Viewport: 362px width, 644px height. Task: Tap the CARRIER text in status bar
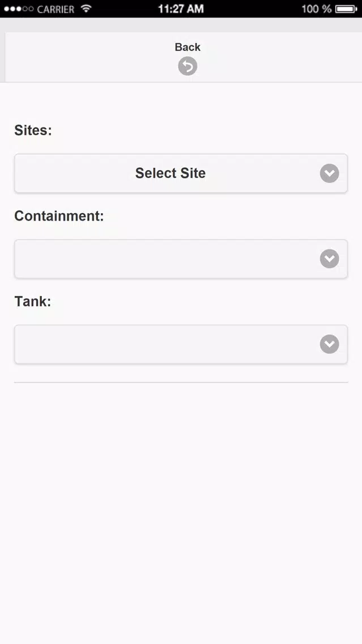click(56, 9)
